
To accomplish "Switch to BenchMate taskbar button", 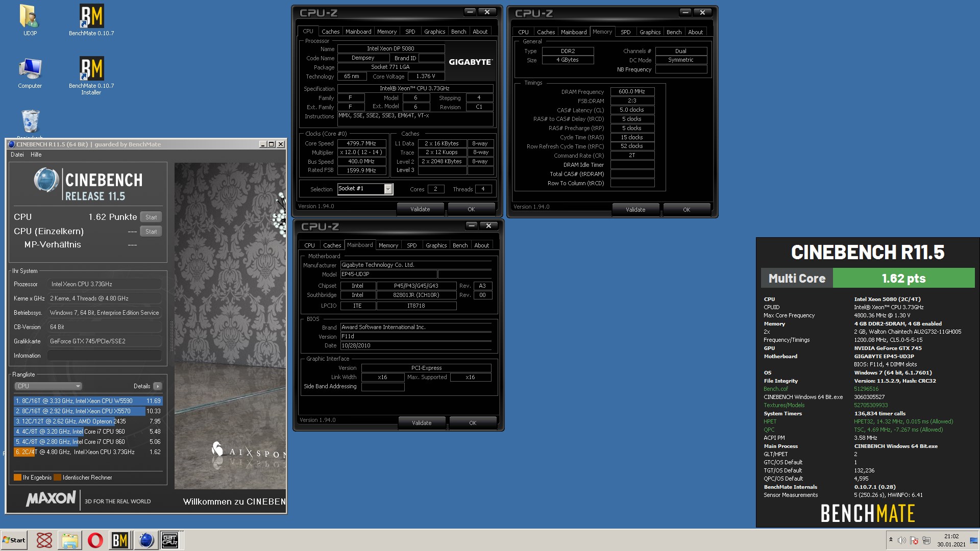I will tap(120, 540).
